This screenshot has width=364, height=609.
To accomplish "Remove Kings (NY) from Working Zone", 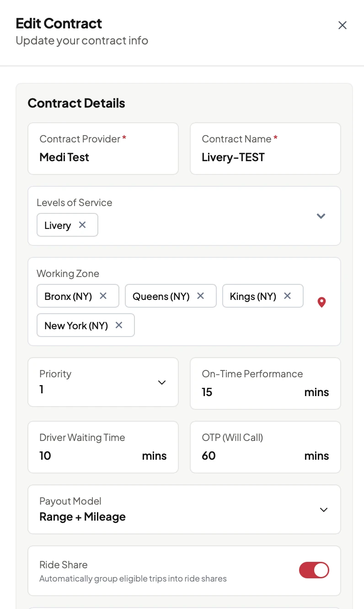I will [x=287, y=296].
